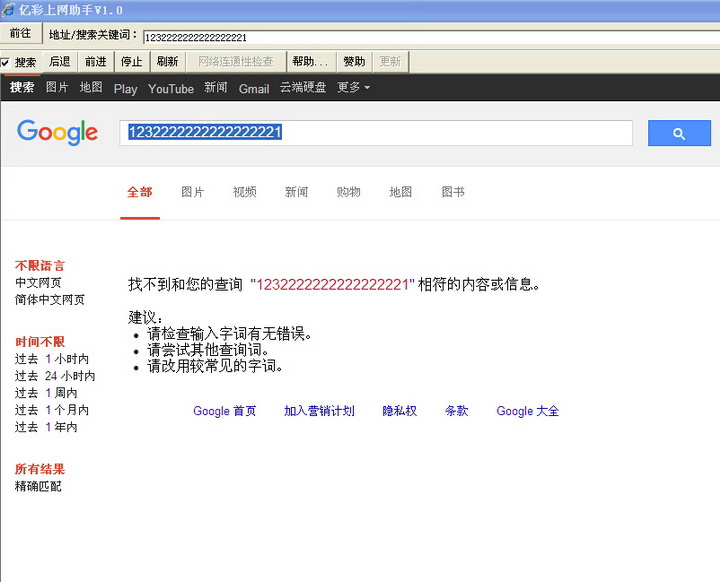Click the 后退 toolbar button
The width and height of the screenshot is (720, 582).
60,62
